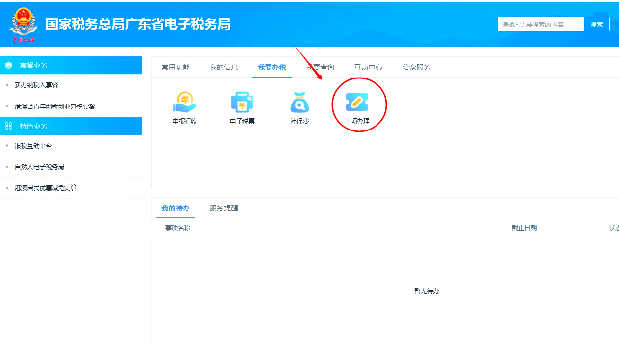Open the 公众服务 tab
This screenshot has height=364, width=619.
point(416,67)
